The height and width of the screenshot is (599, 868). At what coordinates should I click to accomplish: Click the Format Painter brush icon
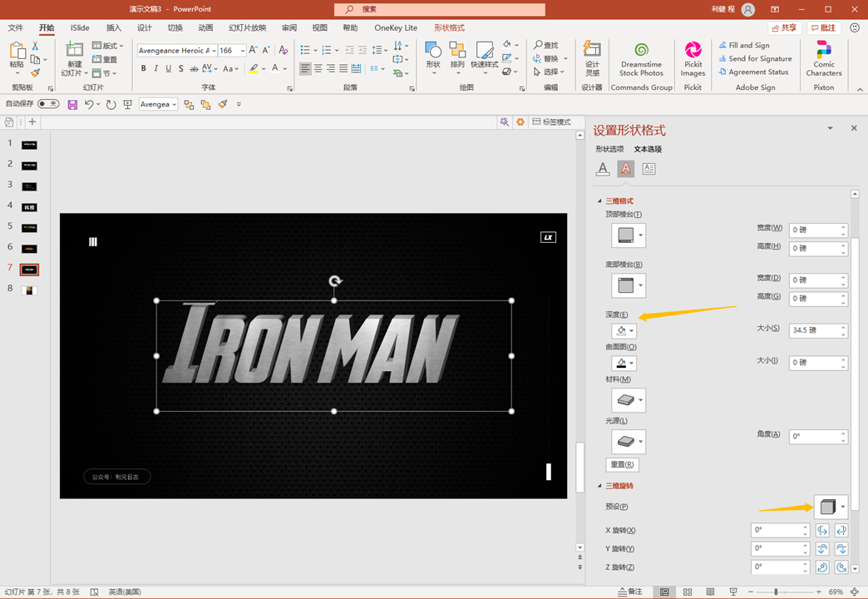click(36, 72)
